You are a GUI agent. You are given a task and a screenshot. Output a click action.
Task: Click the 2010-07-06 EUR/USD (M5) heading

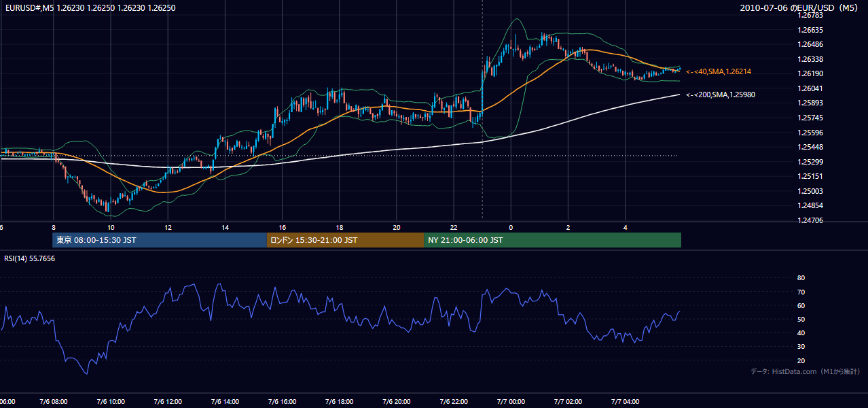click(x=799, y=8)
